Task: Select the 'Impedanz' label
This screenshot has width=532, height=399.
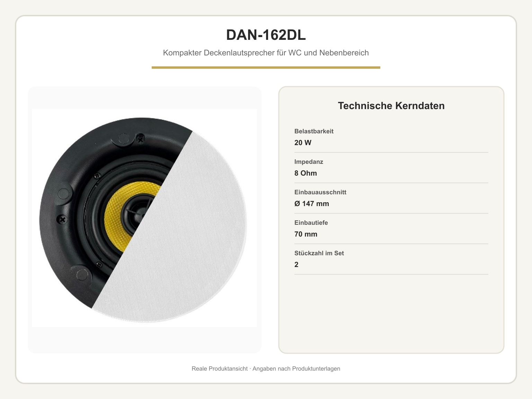Action: click(309, 162)
